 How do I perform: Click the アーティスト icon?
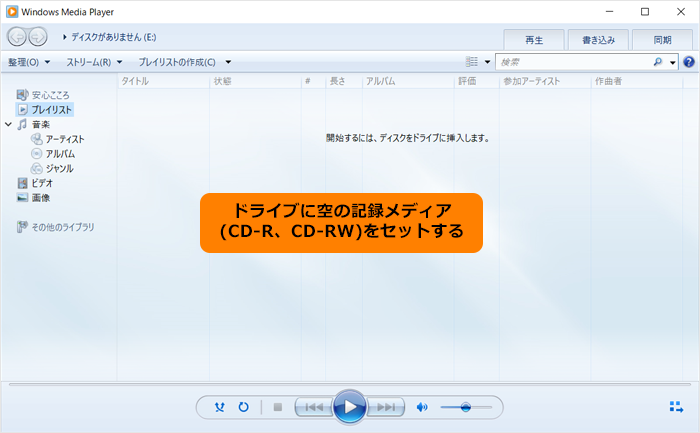37,139
